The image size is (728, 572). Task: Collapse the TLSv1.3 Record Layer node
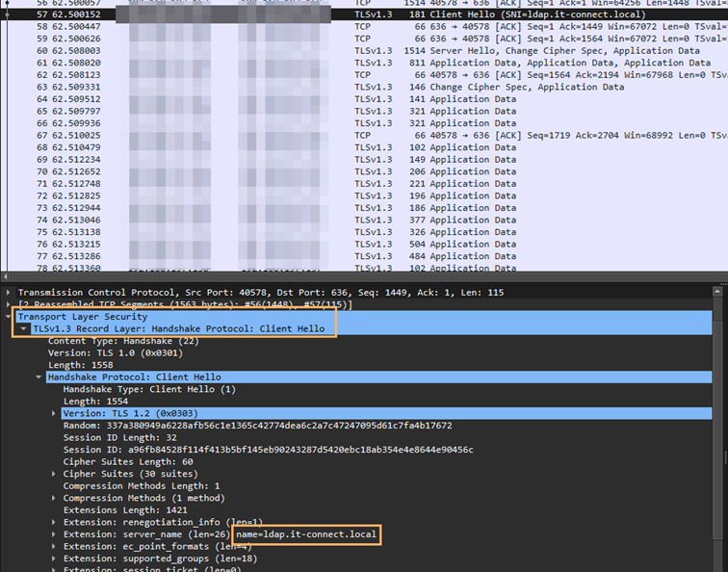pos(24,328)
